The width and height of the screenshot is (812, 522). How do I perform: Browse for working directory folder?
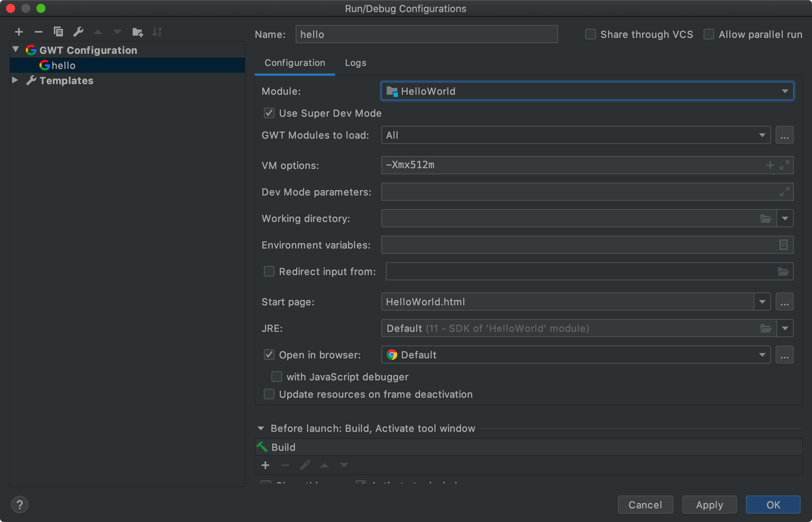click(766, 219)
